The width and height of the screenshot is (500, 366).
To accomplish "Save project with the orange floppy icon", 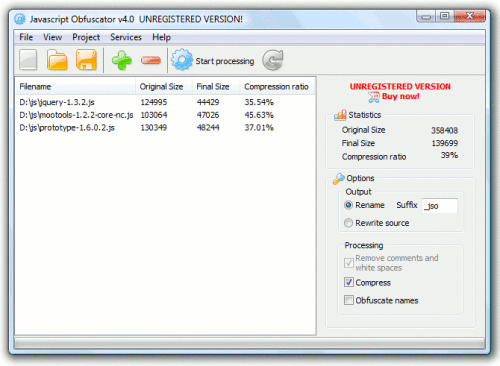I will [86, 60].
